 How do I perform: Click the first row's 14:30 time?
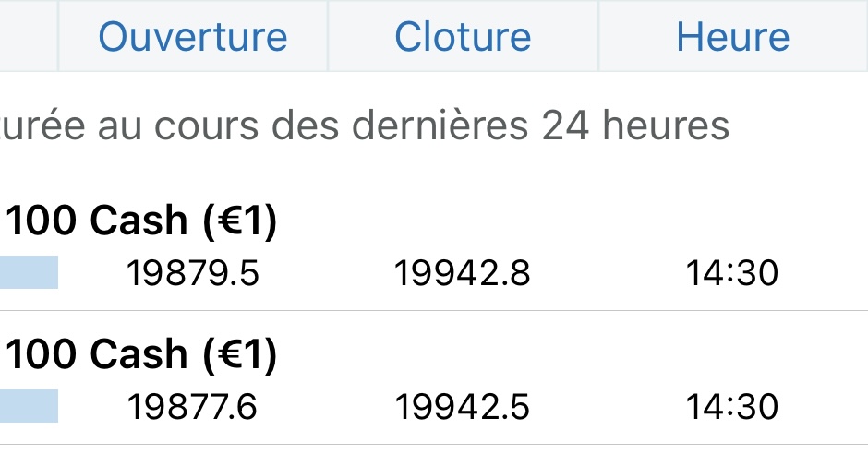[x=732, y=273]
